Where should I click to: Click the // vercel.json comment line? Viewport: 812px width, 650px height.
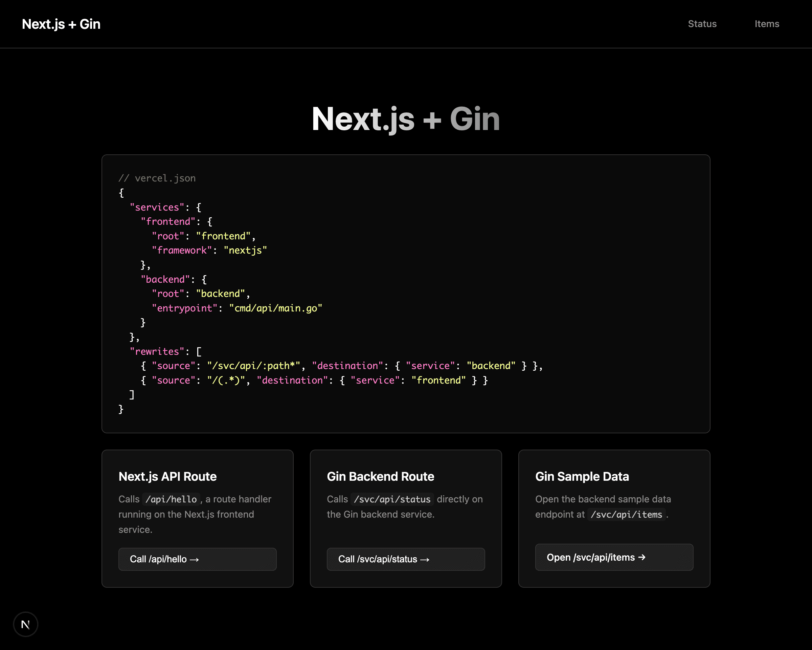click(x=157, y=178)
